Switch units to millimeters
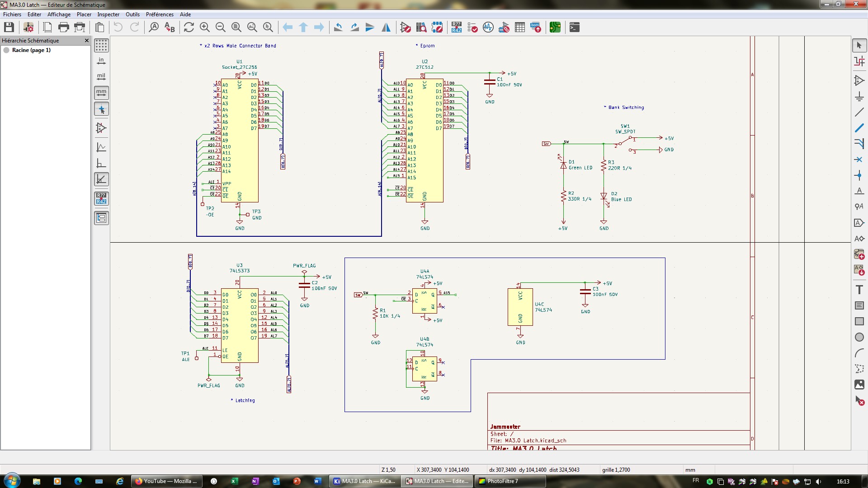The height and width of the screenshot is (488, 868). click(101, 93)
